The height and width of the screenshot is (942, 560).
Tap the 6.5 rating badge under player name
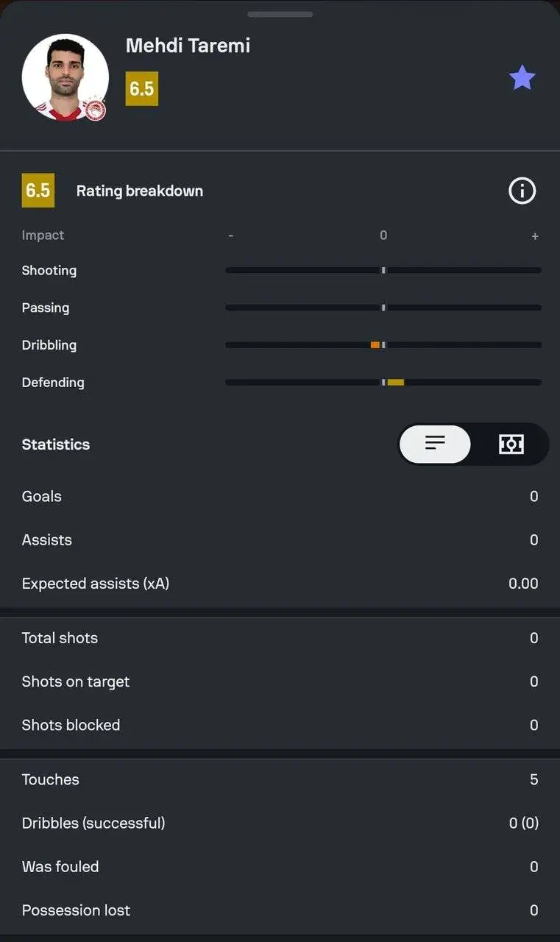tap(141, 88)
